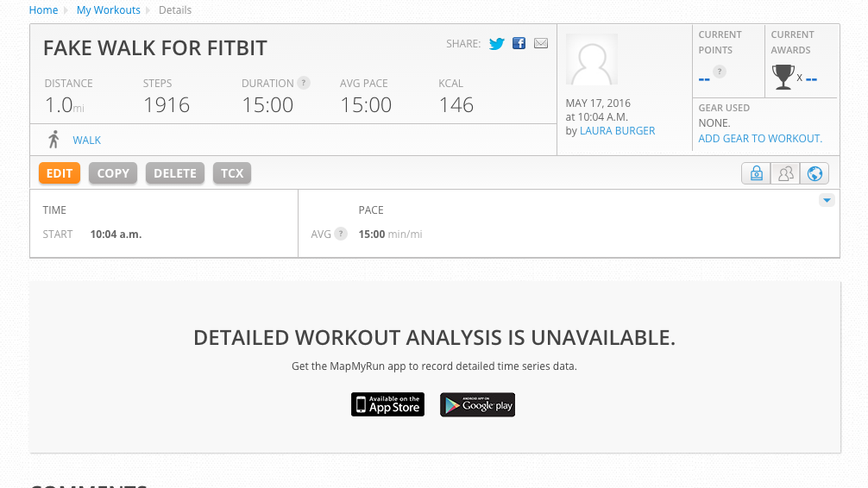Share workout on Facebook

519,43
